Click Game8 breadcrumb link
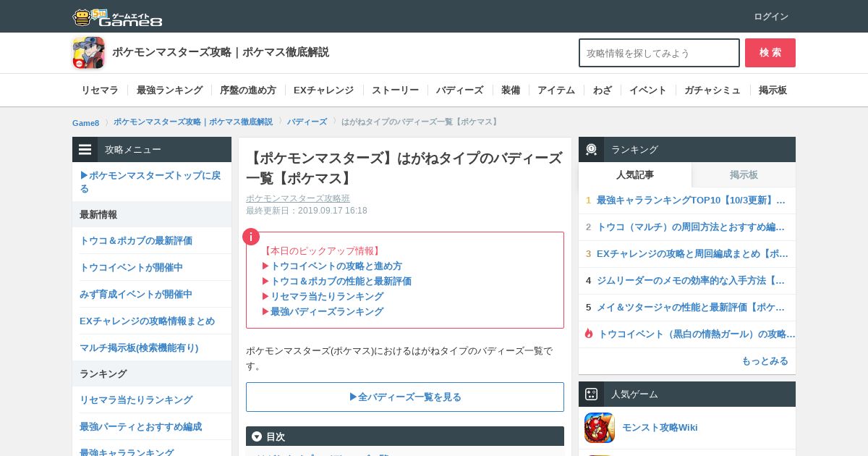Image resolution: width=868 pixels, height=456 pixels. (85, 122)
